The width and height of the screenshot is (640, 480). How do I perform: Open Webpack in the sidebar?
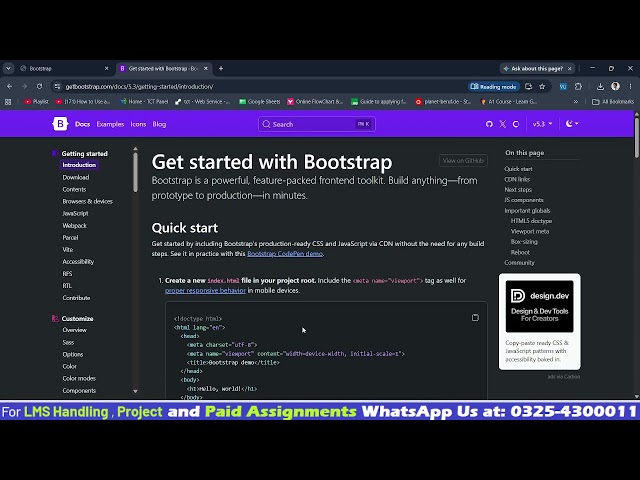click(74, 225)
